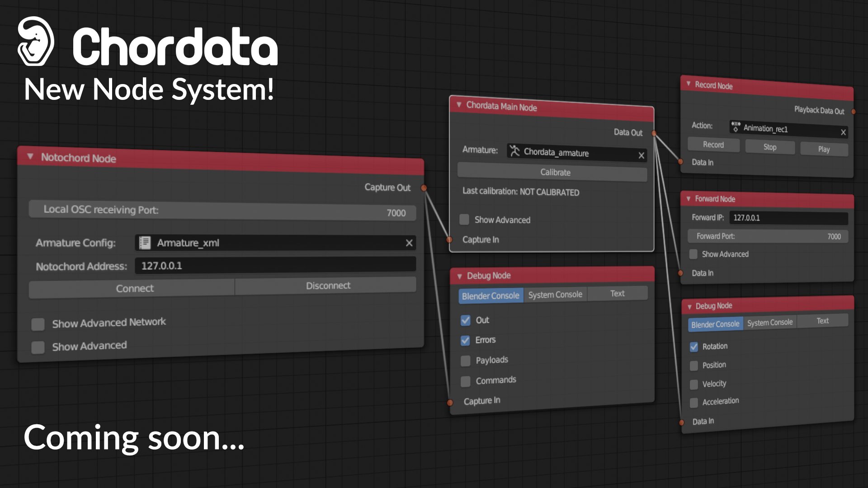Enable Show Advanced in Notochord Node

tap(38, 347)
